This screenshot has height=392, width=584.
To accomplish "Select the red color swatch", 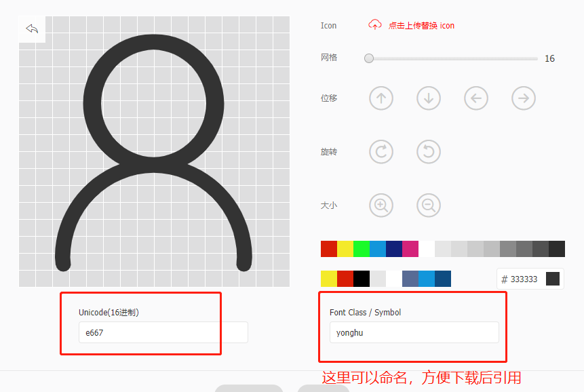I will [x=328, y=249].
